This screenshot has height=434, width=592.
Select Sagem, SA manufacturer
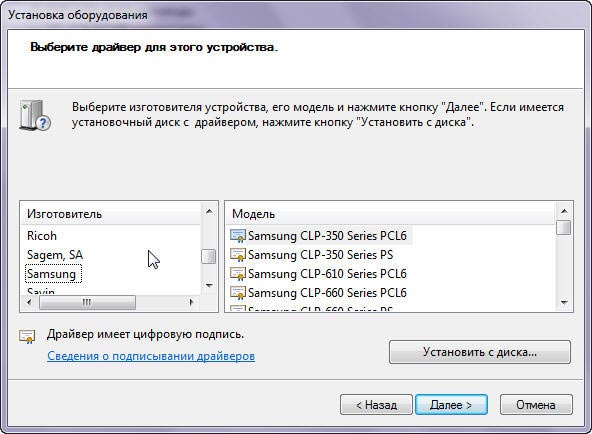click(55, 255)
